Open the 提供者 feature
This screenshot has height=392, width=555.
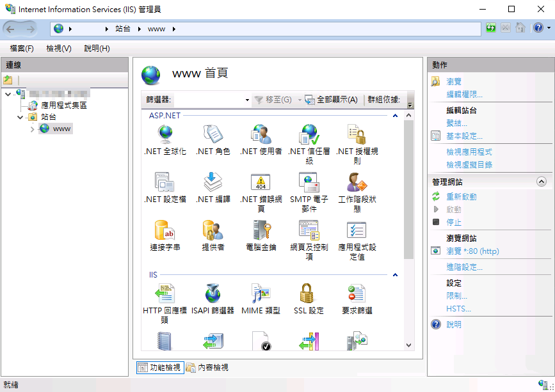[x=213, y=236]
